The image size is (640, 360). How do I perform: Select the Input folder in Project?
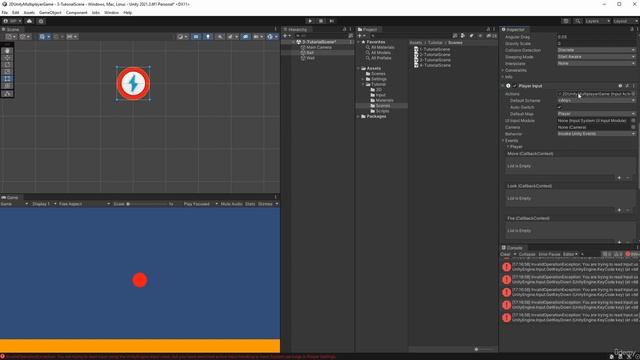tap(380, 95)
